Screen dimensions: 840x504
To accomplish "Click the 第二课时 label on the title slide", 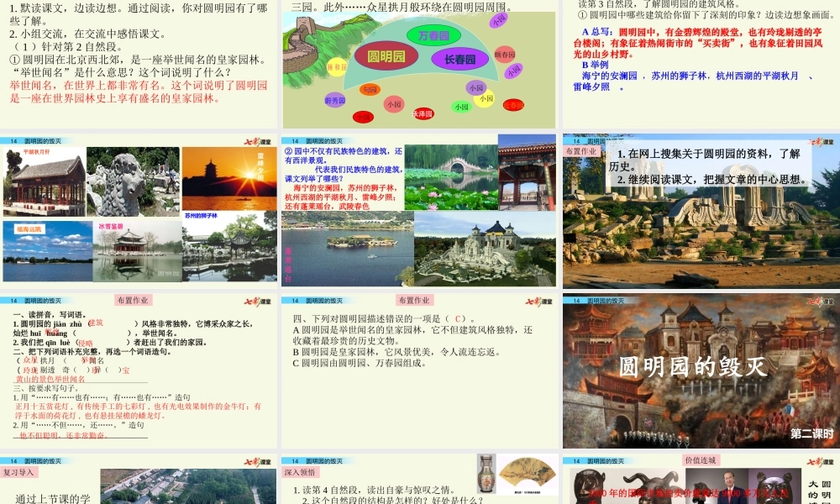I will [x=811, y=433].
